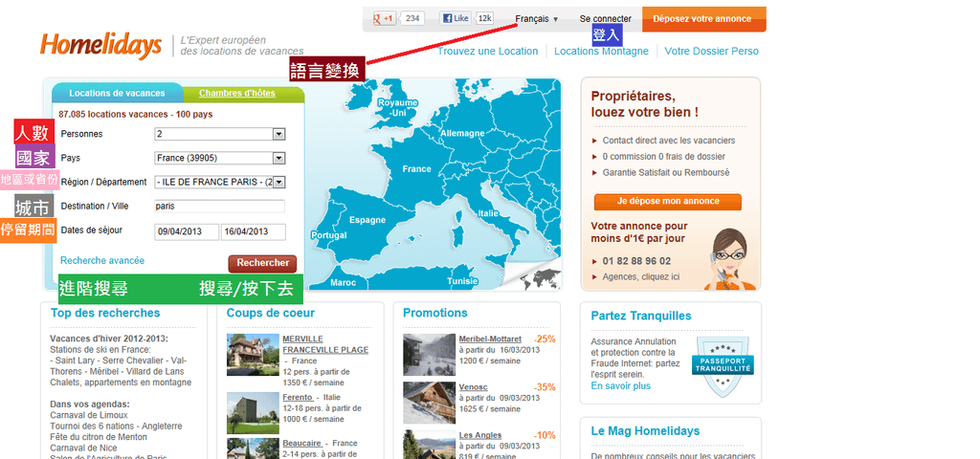Switch to Chambres d'hôtes tab
Screen dimensions: 980x459
[237, 93]
